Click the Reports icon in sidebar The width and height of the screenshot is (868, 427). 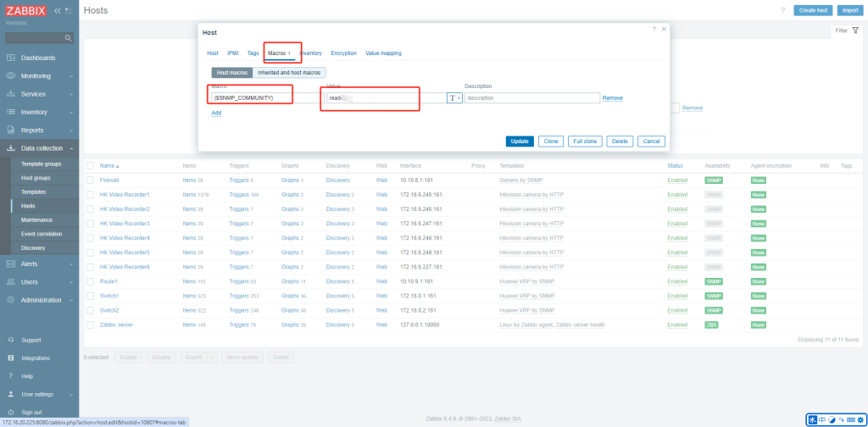[x=10, y=130]
